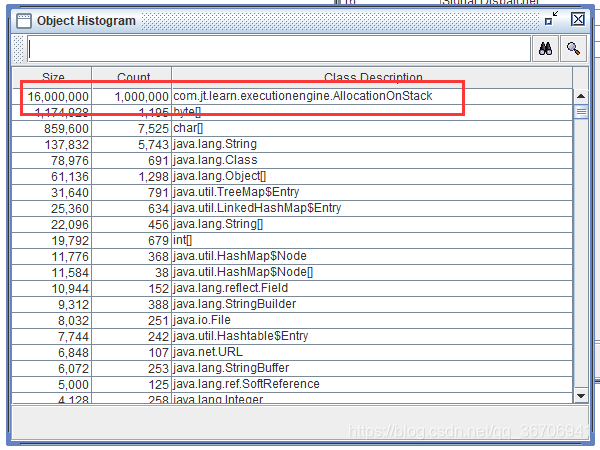600x450 pixels.
Task: Click the size value 78,976
Action: tap(70, 161)
